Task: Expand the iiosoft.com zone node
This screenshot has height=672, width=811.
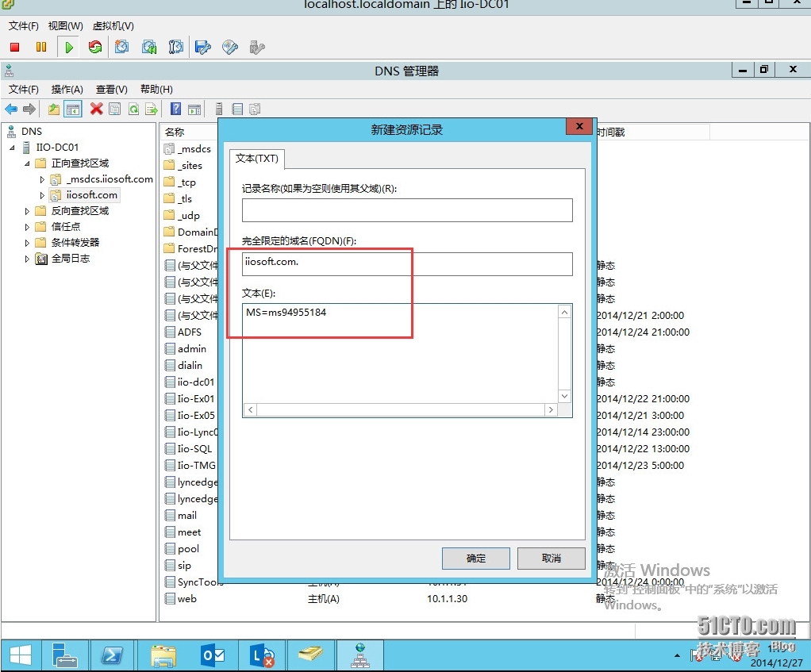Action: tap(42, 195)
